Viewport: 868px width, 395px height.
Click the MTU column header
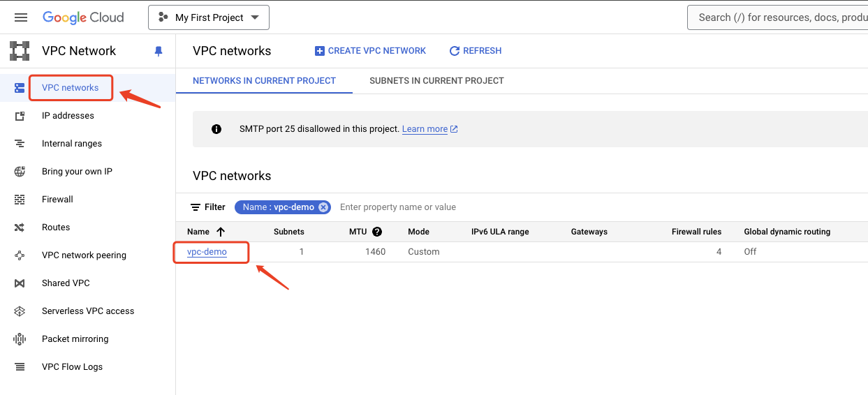358,232
